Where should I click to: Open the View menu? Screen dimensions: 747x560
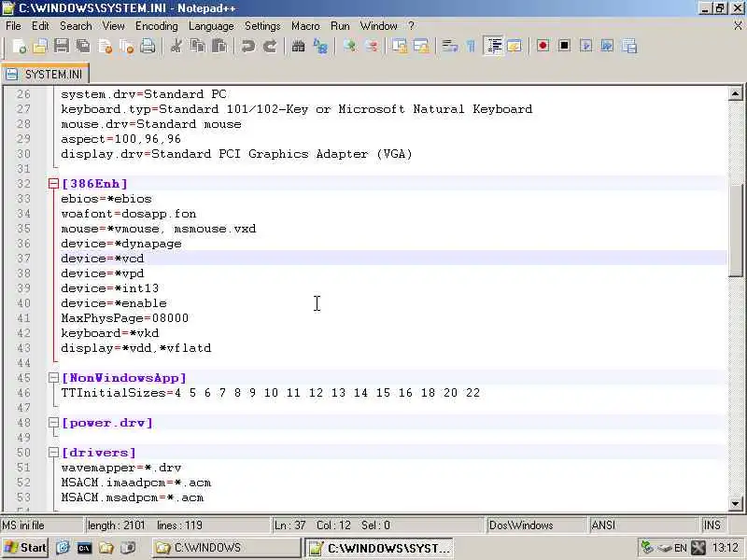click(113, 26)
